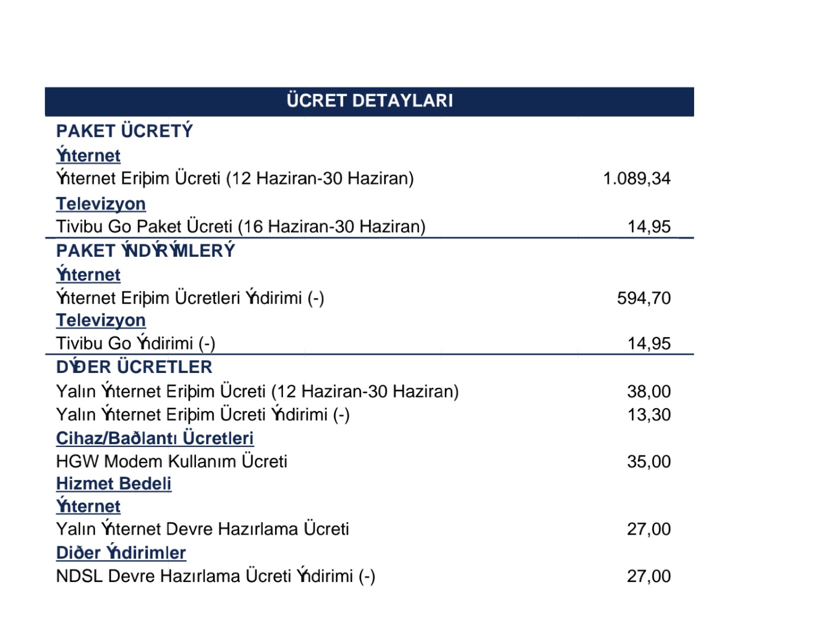Open the Cihaz/Bağlantı Ücretleri link
This screenshot has width=820, height=644.
[155, 438]
